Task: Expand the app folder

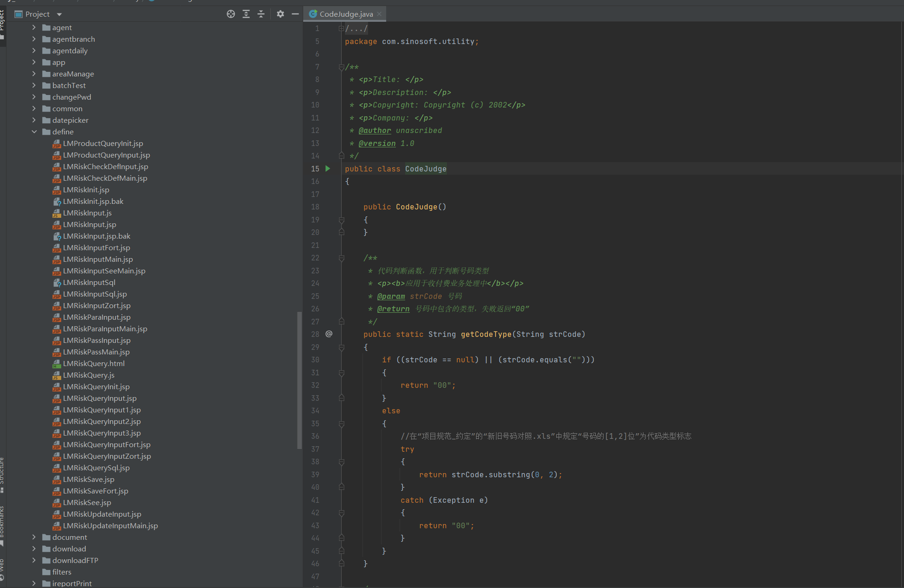Action: coord(34,62)
